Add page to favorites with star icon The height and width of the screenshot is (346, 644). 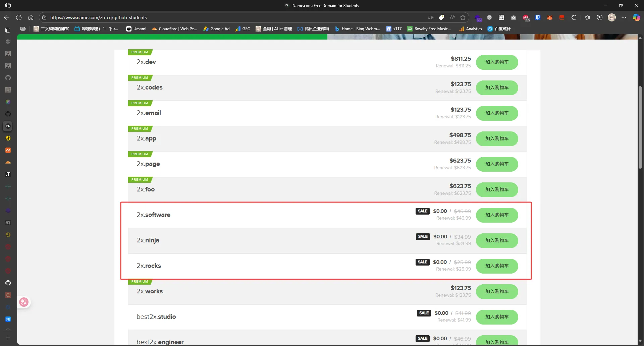[463, 17]
